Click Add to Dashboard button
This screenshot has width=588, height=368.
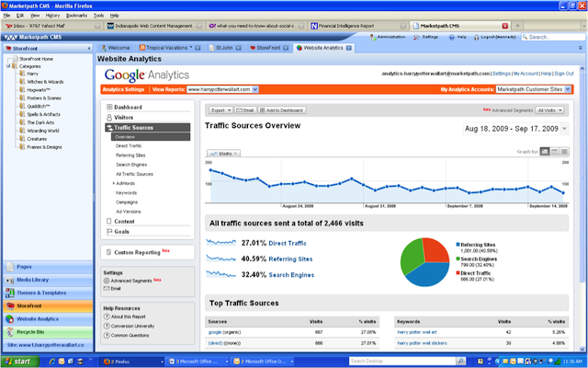pyautogui.click(x=282, y=110)
